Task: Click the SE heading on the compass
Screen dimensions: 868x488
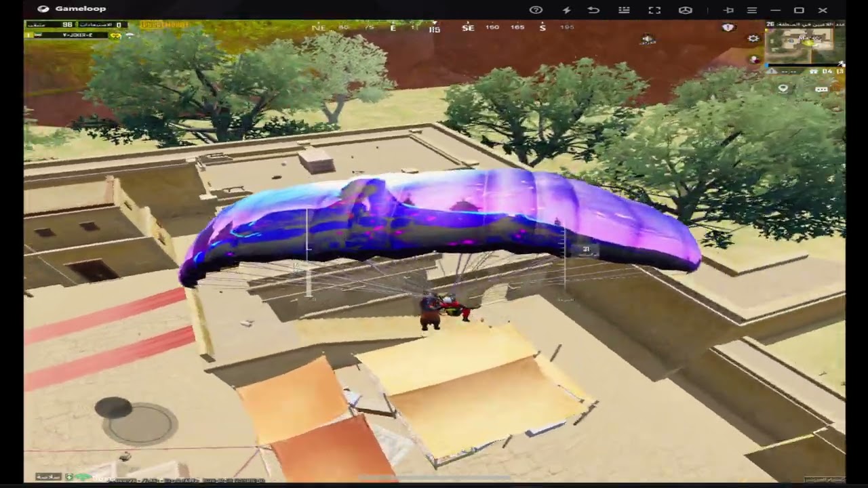Action: pos(468,28)
